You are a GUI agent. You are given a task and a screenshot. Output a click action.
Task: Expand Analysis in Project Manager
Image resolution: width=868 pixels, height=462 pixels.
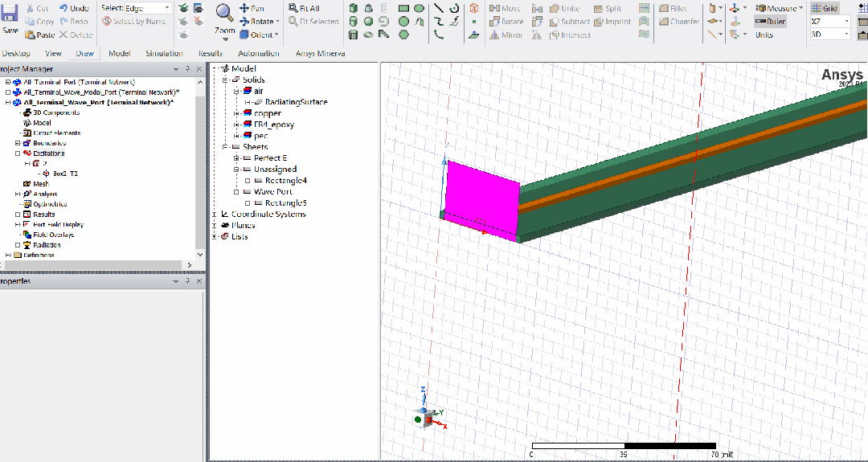(18, 194)
